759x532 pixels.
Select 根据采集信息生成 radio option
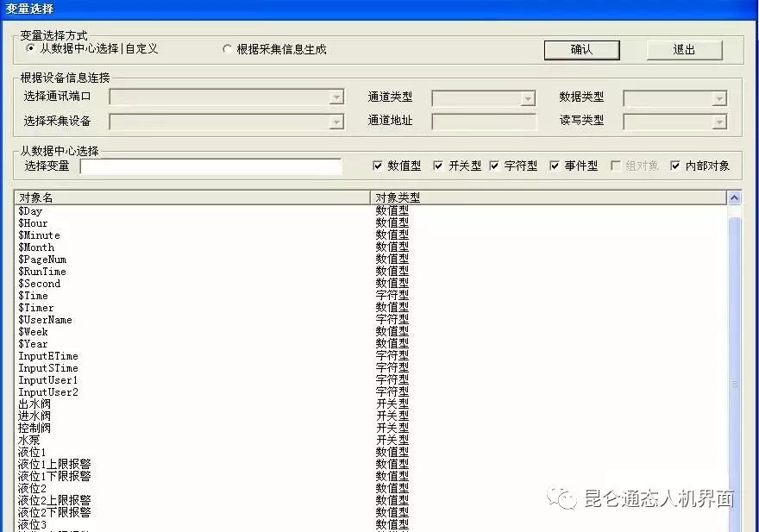pyautogui.click(x=228, y=49)
